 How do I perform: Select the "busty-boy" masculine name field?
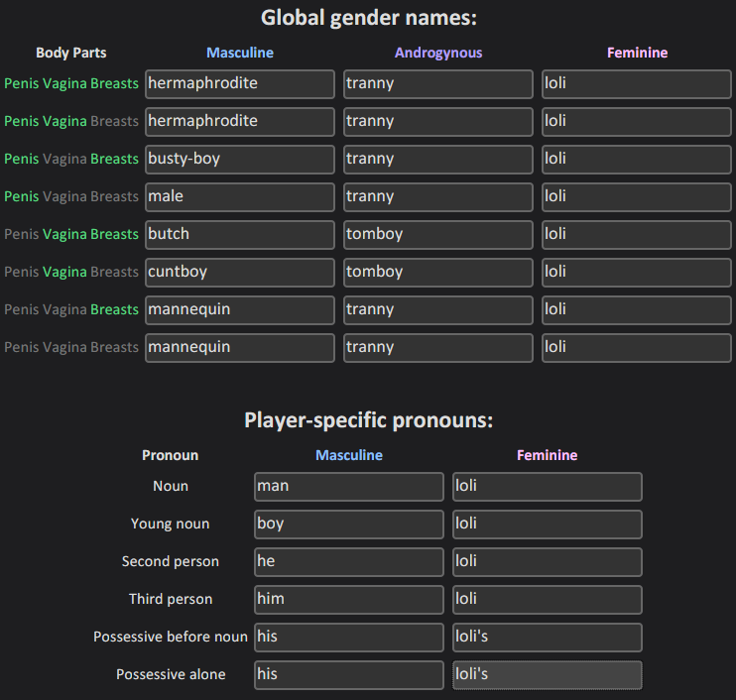(239, 160)
